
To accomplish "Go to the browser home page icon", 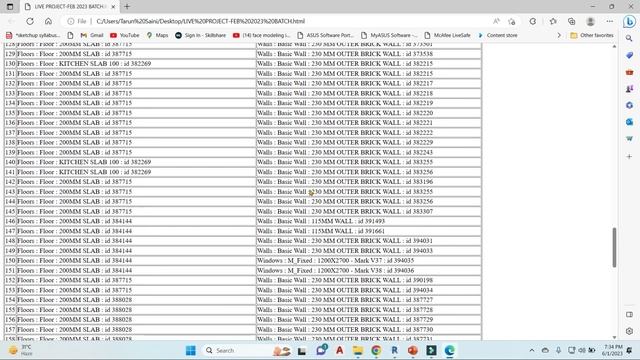I will pos(48,21).
